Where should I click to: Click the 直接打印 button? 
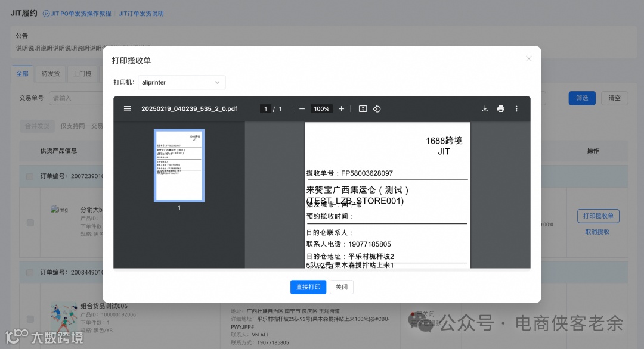pyautogui.click(x=308, y=287)
